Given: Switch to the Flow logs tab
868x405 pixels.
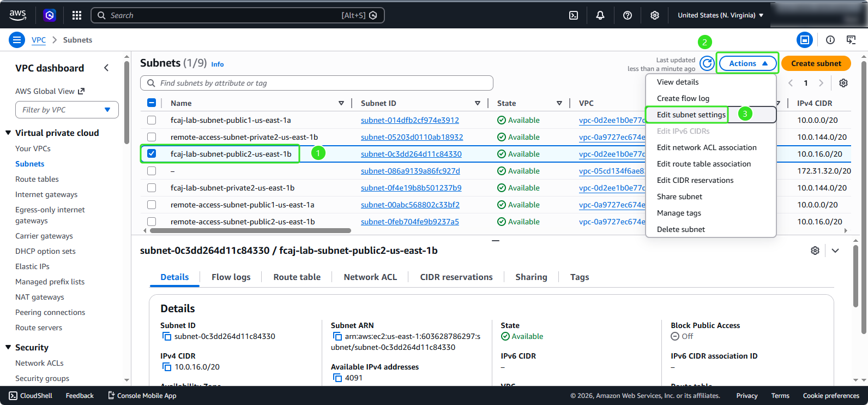Looking at the screenshot, I should tap(231, 277).
